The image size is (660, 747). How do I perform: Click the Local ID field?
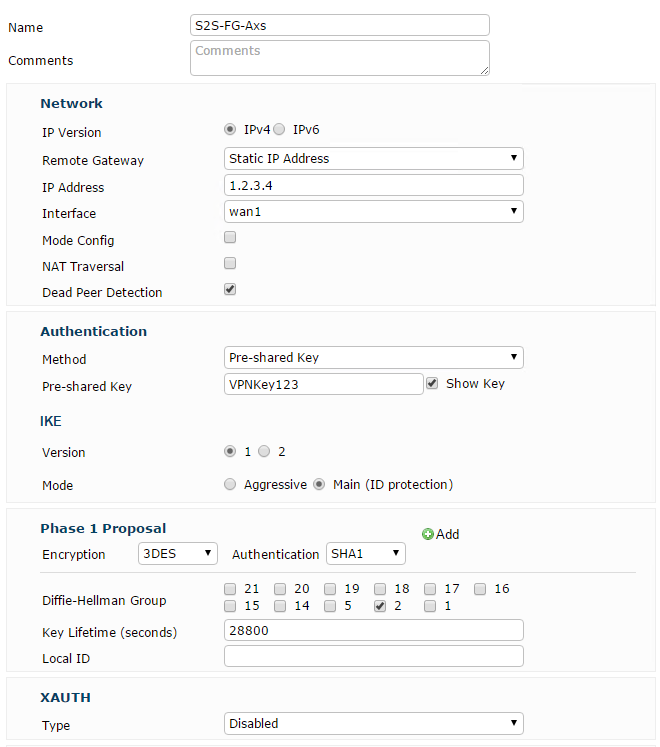click(374, 656)
